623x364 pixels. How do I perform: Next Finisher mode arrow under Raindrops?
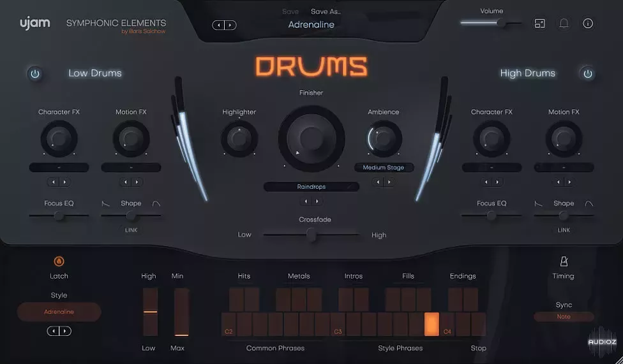pyautogui.click(x=317, y=201)
